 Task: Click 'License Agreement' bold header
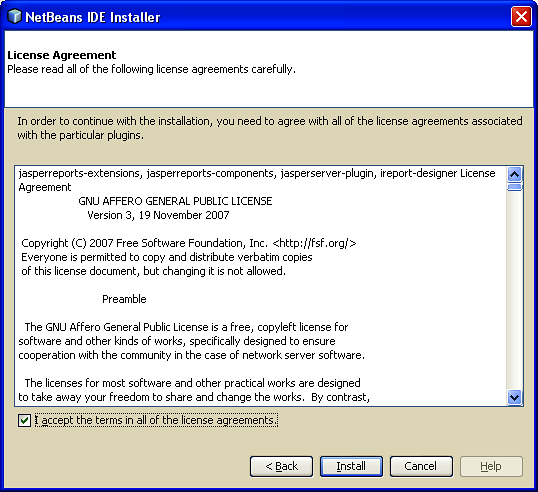coord(62,55)
